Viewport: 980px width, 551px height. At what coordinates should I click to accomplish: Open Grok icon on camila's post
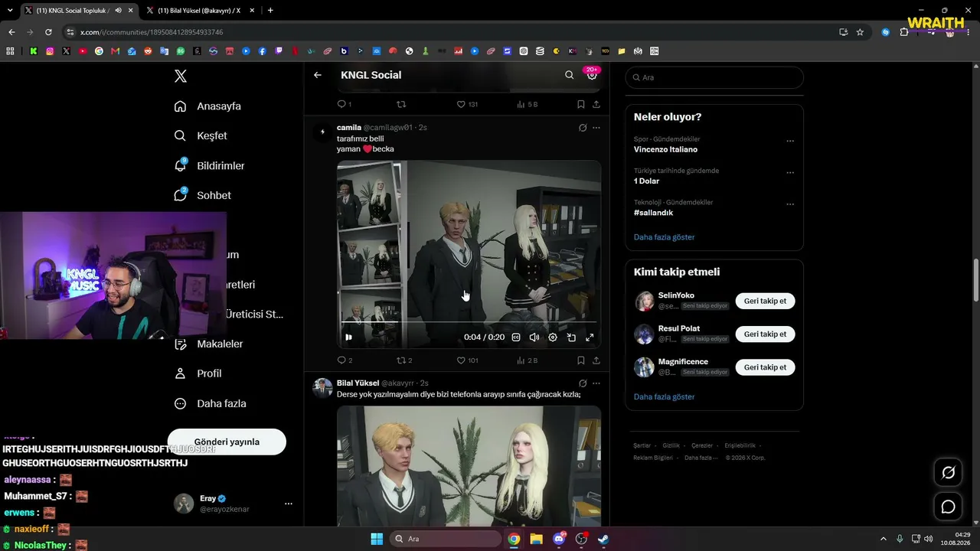583,128
